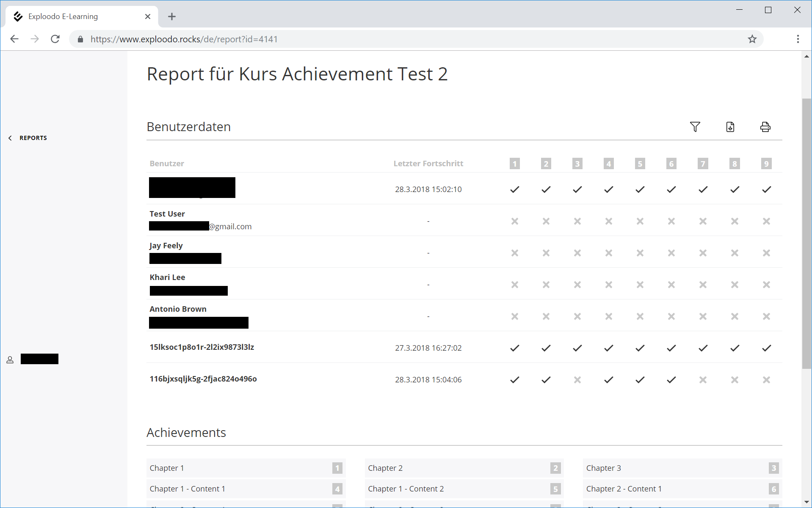Click achievement 3 X for user 116bjxsqljk5g

click(577, 380)
